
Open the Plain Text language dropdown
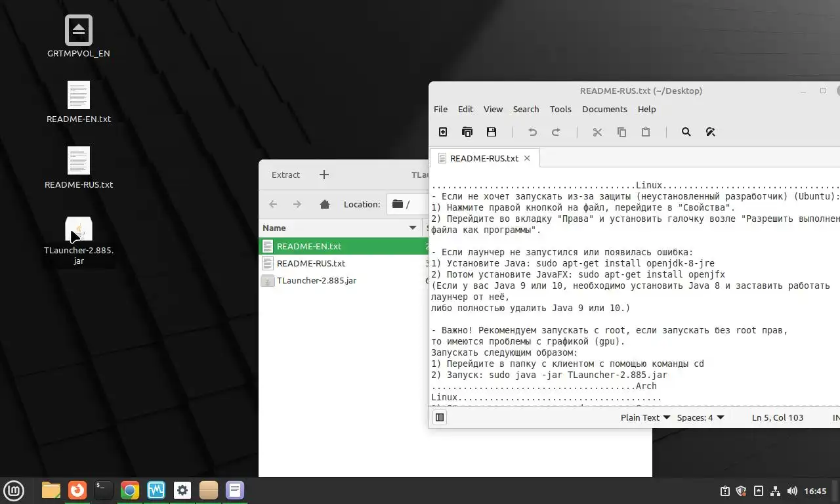click(646, 417)
